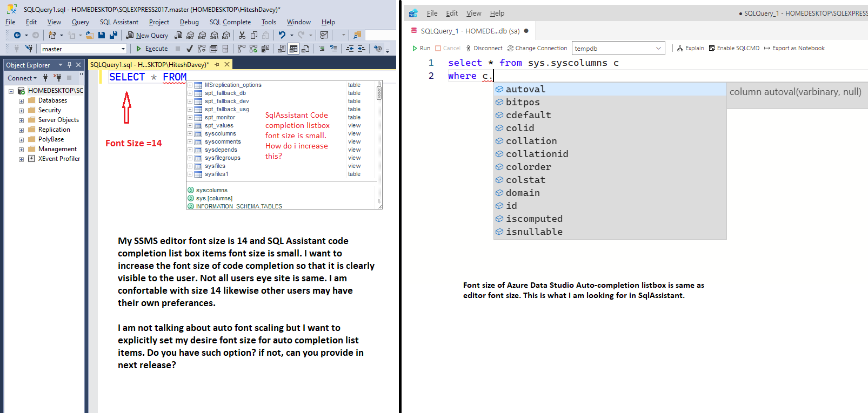Select 'syscolumns' in SQL Assistant list

tap(220, 133)
